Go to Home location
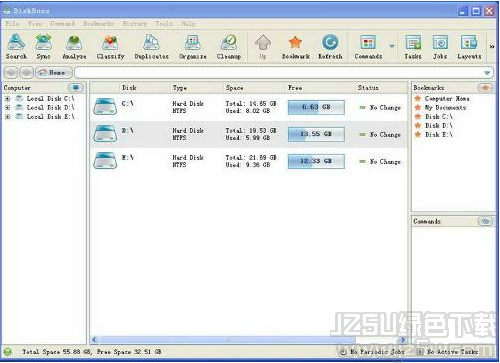The width and height of the screenshot is (500, 363). point(53,72)
